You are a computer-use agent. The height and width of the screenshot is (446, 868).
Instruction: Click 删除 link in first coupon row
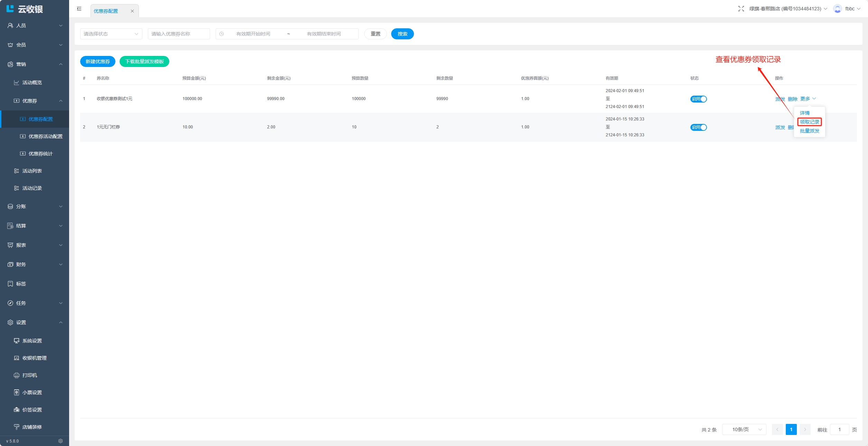point(792,99)
